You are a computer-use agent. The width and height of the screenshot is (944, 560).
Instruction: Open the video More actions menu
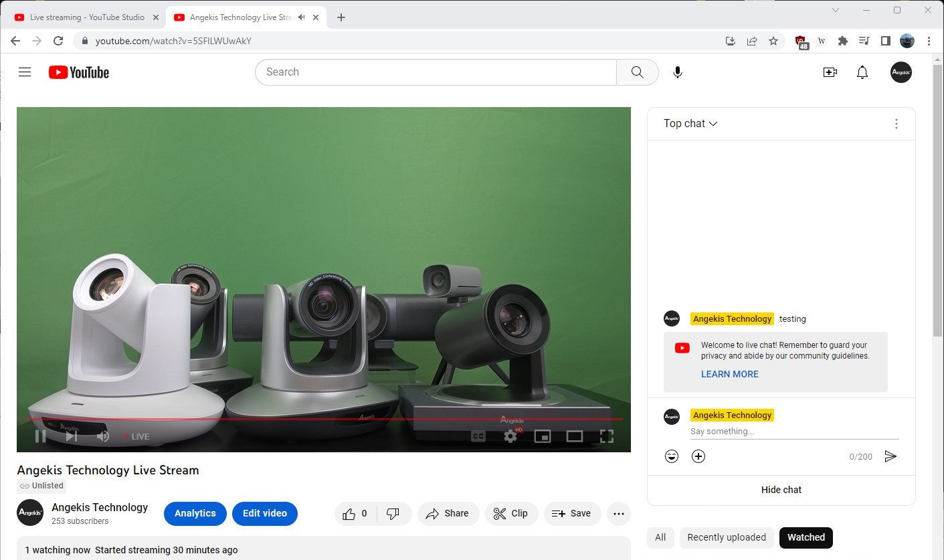coord(618,513)
